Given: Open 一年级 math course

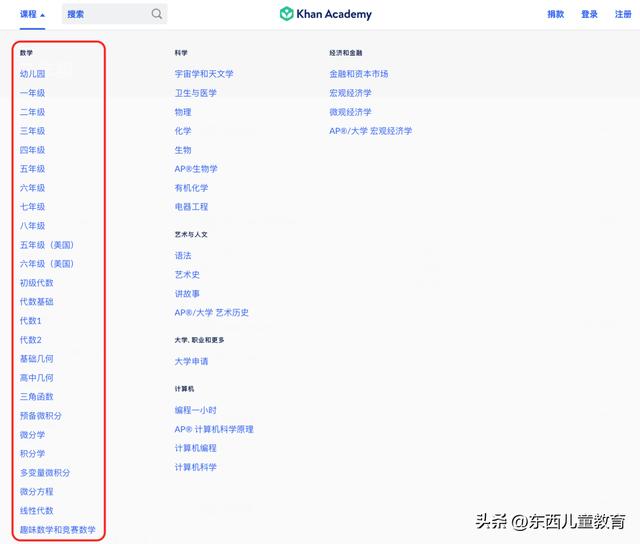Looking at the screenshot, I should 33,93.
